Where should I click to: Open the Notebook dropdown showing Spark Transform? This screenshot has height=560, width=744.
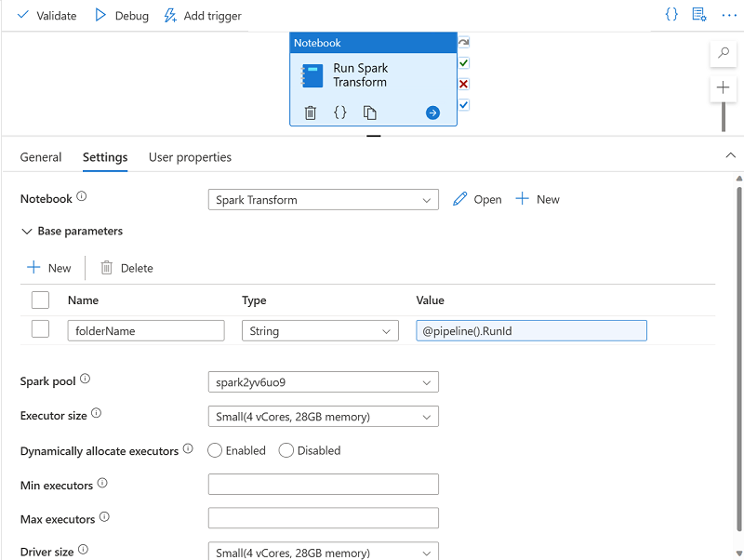pos(323,199)
